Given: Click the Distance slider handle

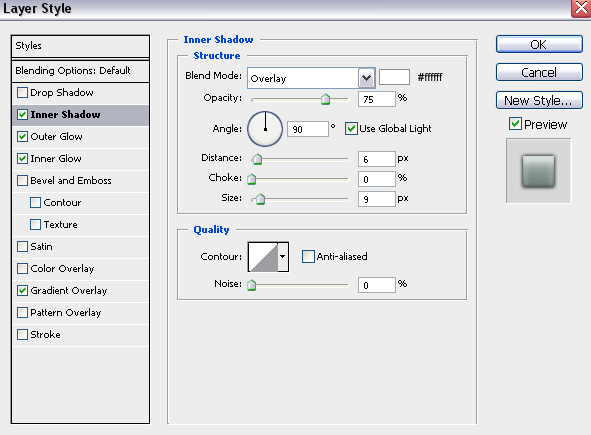Looking at the screenshot, I should (257, 159).
